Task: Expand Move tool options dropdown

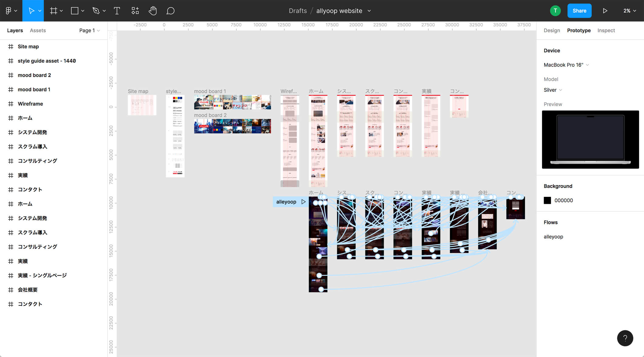Action: 40,11
